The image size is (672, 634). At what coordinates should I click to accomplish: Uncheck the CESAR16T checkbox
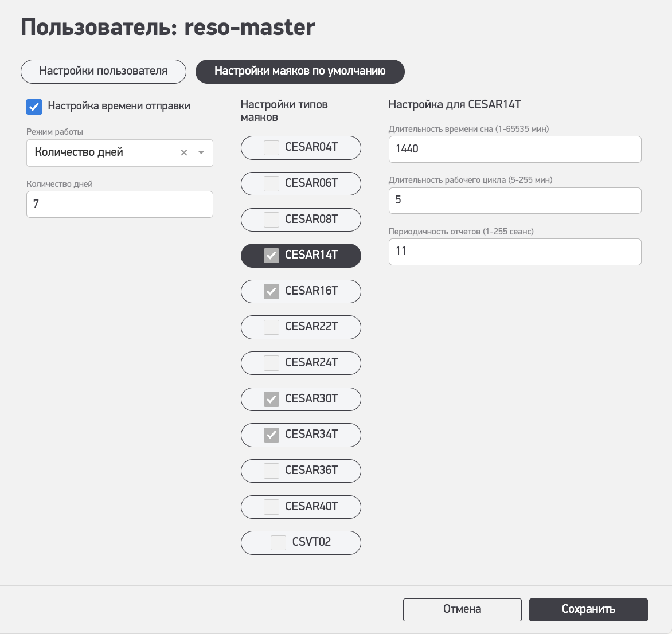pyautogui.click(x=271, y=291)
